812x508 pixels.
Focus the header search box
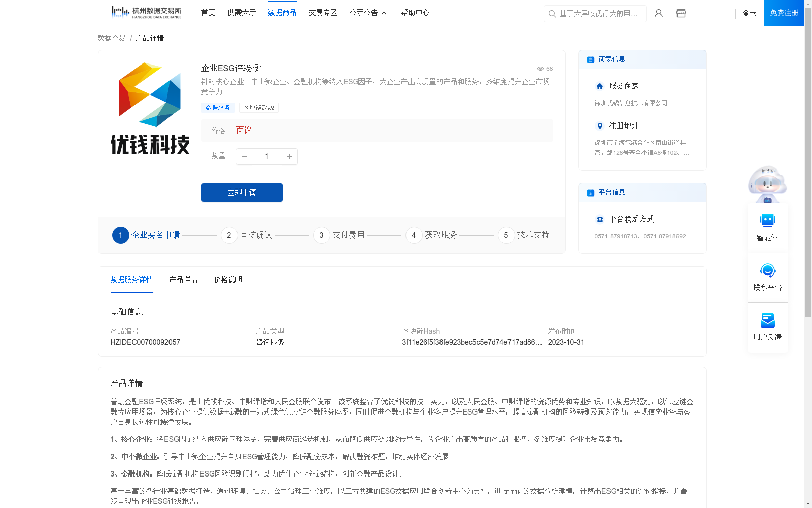595,14
